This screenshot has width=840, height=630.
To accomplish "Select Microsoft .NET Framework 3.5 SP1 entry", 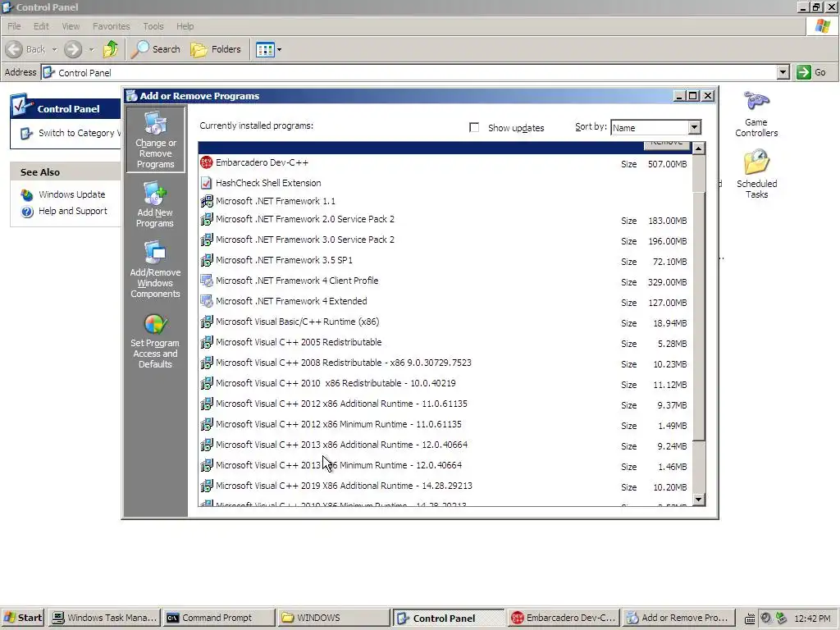I will [444, 261].
